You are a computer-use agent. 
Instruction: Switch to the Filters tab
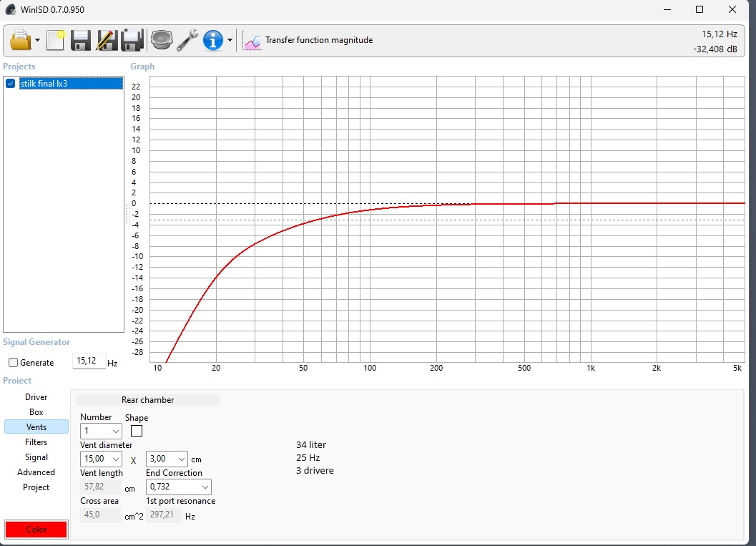tap(36, 442)
